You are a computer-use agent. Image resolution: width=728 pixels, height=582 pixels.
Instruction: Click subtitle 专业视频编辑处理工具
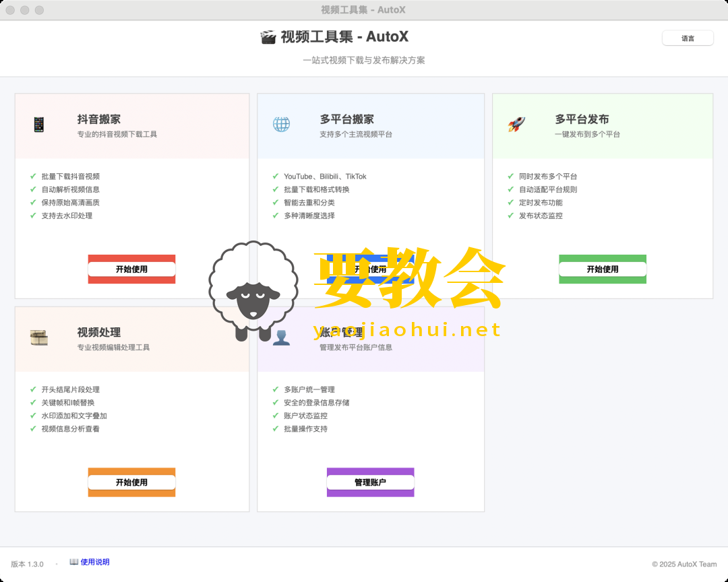113,347
